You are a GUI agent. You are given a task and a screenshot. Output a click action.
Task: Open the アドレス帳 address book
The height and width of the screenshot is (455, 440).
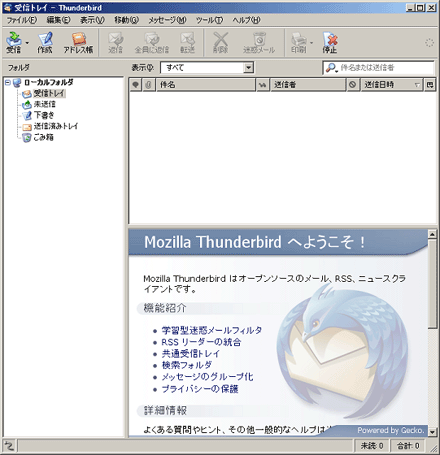78,42
